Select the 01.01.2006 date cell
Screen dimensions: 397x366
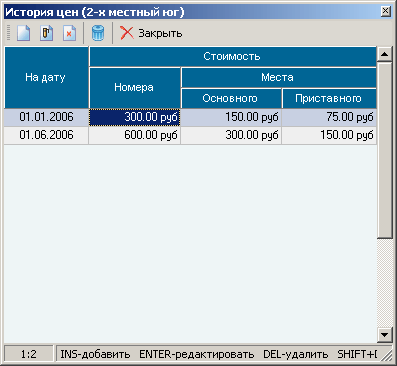tap(46, 117)
